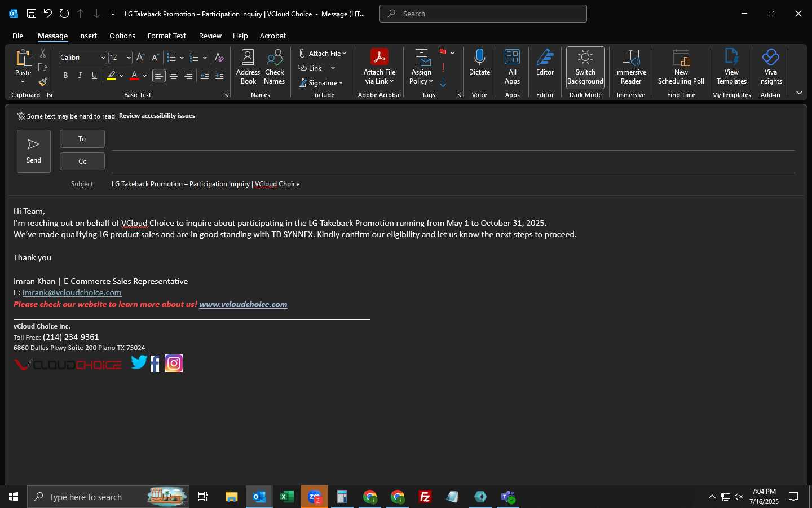Open Assign Policy dropdown

(x=421, y=67)
